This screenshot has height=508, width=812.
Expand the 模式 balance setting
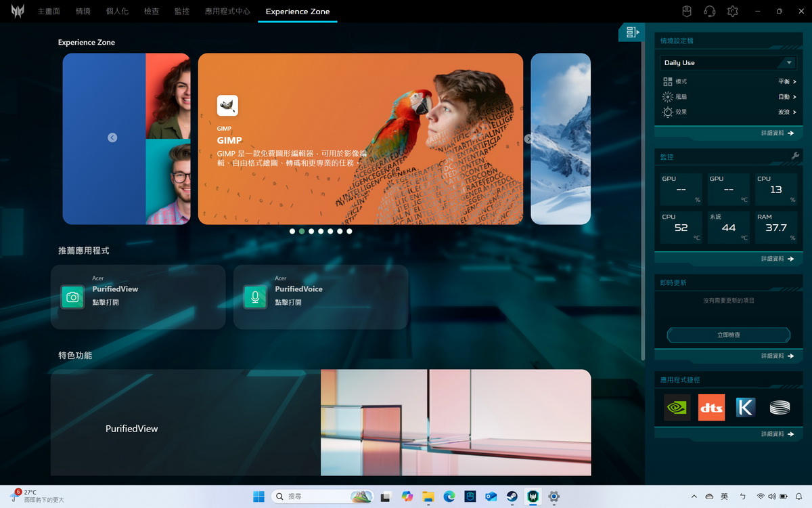(786, 81)
